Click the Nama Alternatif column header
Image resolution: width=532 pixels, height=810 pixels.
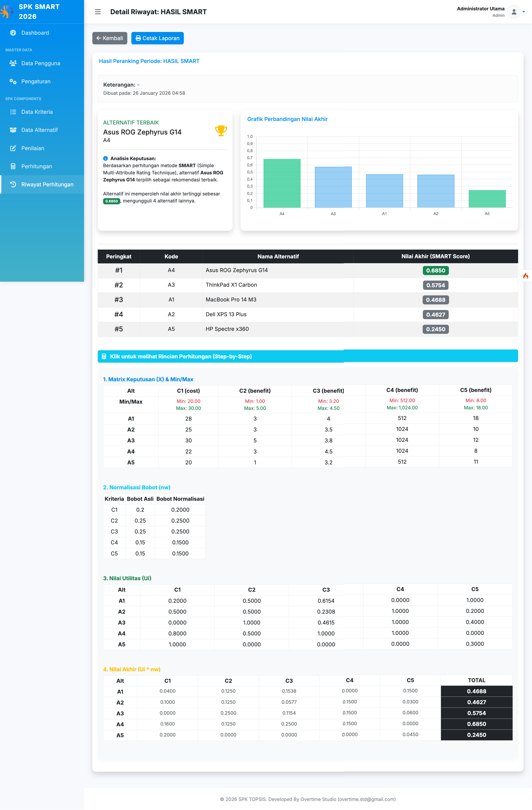278,256
